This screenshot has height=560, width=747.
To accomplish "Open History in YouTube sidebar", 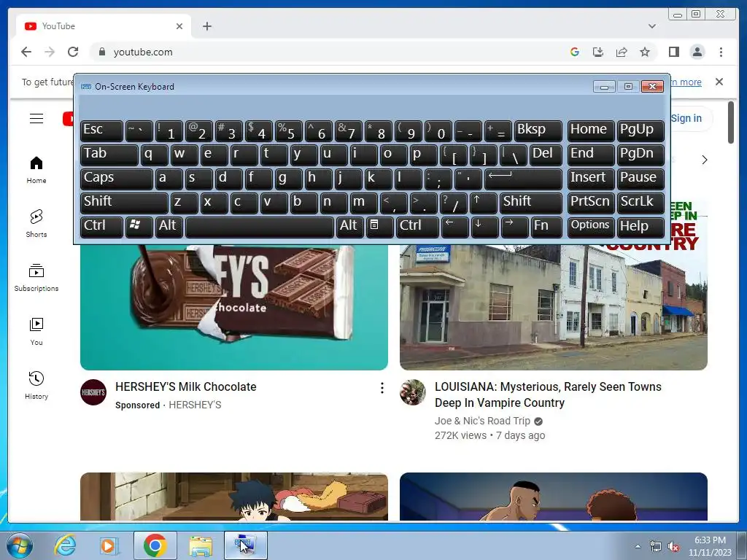I will coord(36,385).
